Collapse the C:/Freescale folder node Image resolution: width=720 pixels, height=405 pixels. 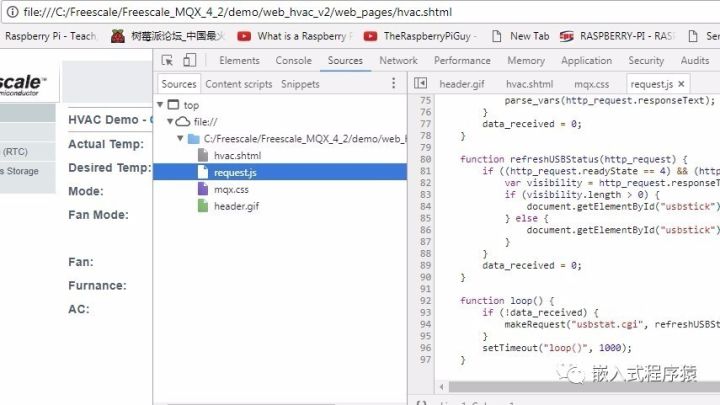tap(180, 138)
